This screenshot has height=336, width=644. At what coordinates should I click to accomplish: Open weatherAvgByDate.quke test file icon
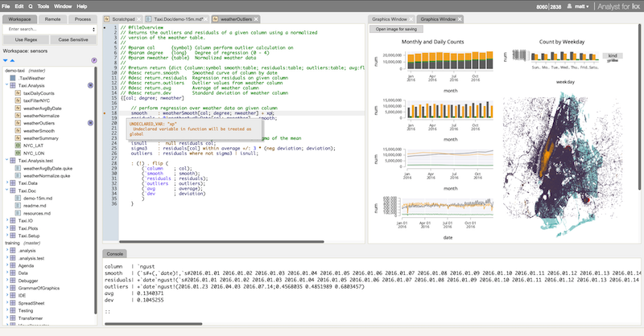(18, 168)
